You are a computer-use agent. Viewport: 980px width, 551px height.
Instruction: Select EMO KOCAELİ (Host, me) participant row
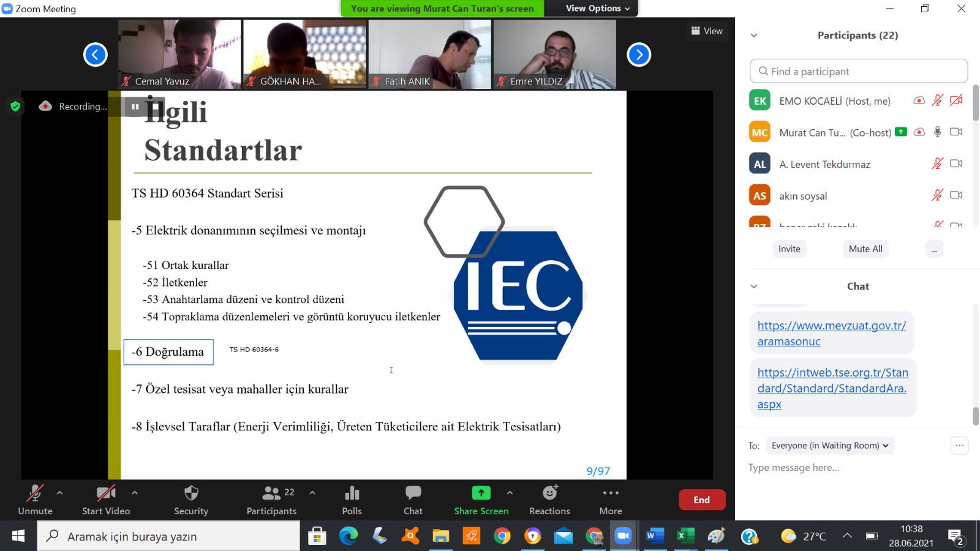(856, 100)
